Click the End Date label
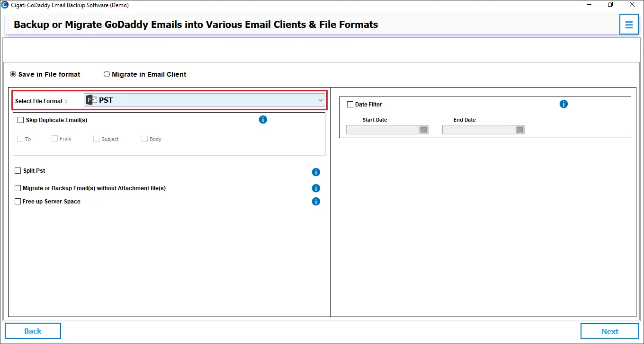 point(465,120)
